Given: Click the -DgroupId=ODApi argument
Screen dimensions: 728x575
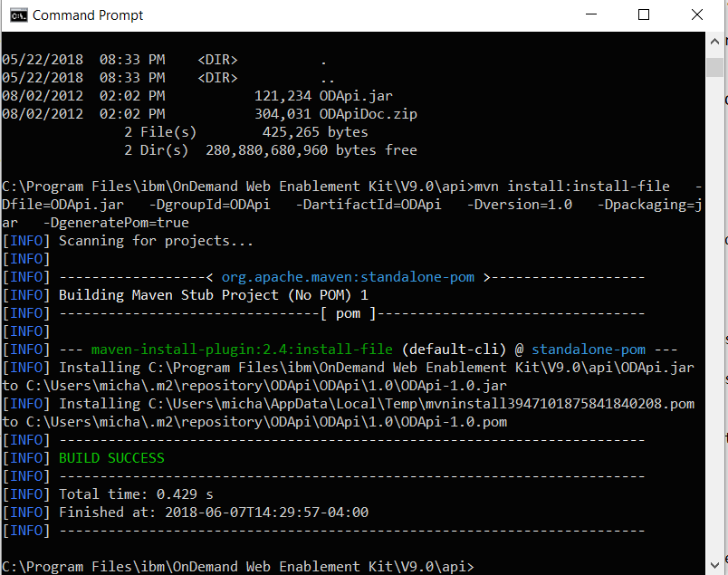Looking at the screenshot, I should [x=209, y=205].
